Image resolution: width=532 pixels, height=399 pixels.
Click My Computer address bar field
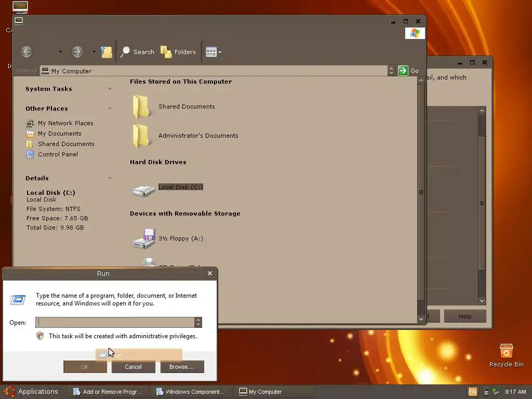pos(214,71)
